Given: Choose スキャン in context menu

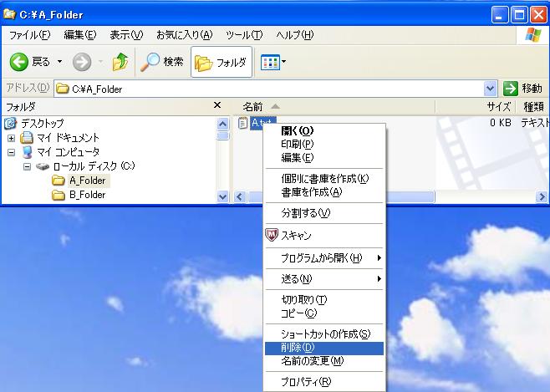Looking at the screenshot, I should (324, 235).
